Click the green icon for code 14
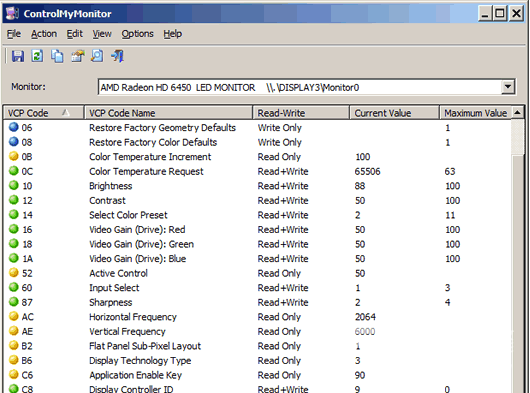This screenshot has width=530, height=393. pyautogui.click(x=14, y=214)
